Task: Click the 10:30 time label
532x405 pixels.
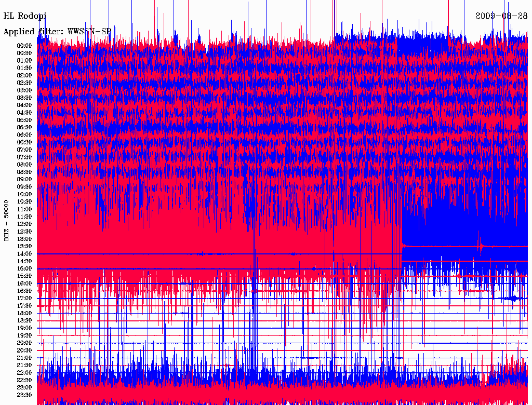Action: (x=24, y=202)
